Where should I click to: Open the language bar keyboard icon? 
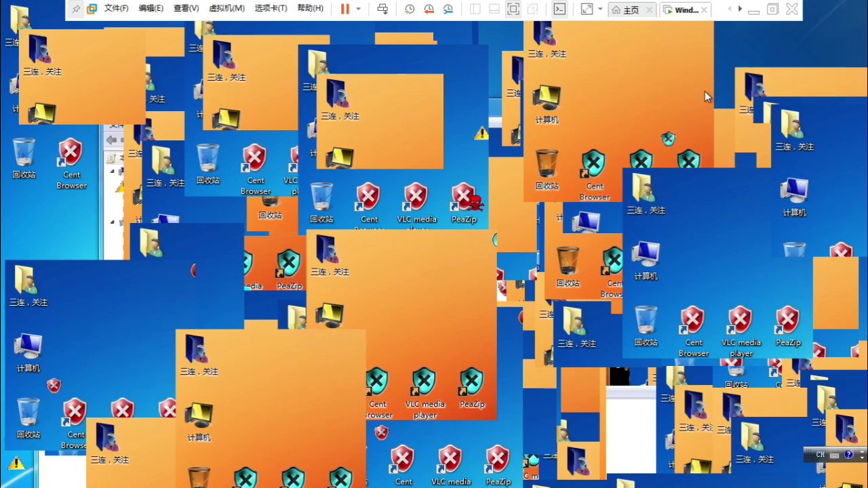click(835, 455)
